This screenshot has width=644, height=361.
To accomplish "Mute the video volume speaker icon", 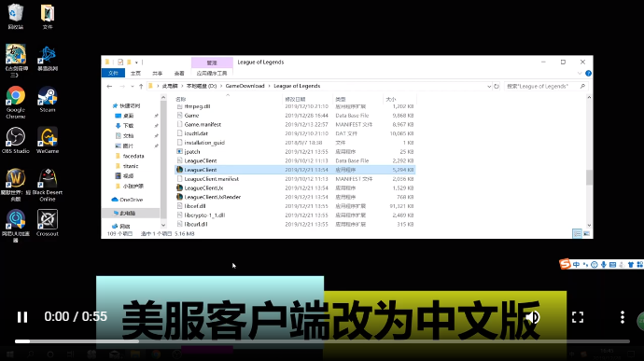I will pos(533,317).
